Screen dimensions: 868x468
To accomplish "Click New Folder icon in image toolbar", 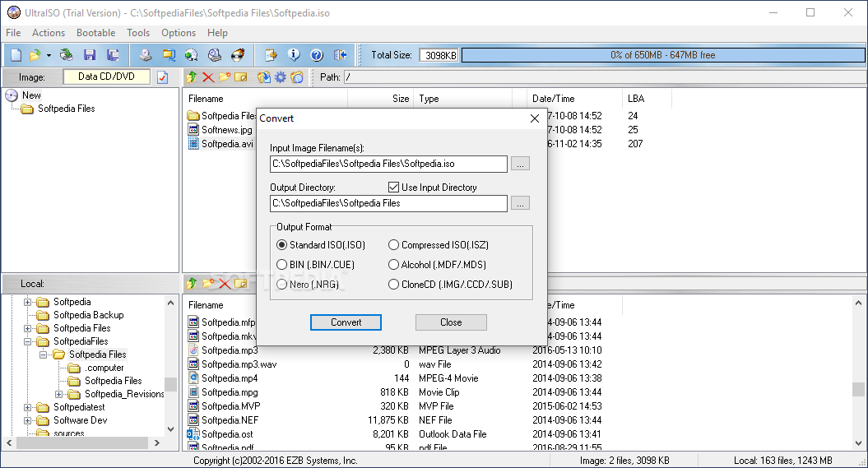I will pyautogui.click(x=224, y=76).
